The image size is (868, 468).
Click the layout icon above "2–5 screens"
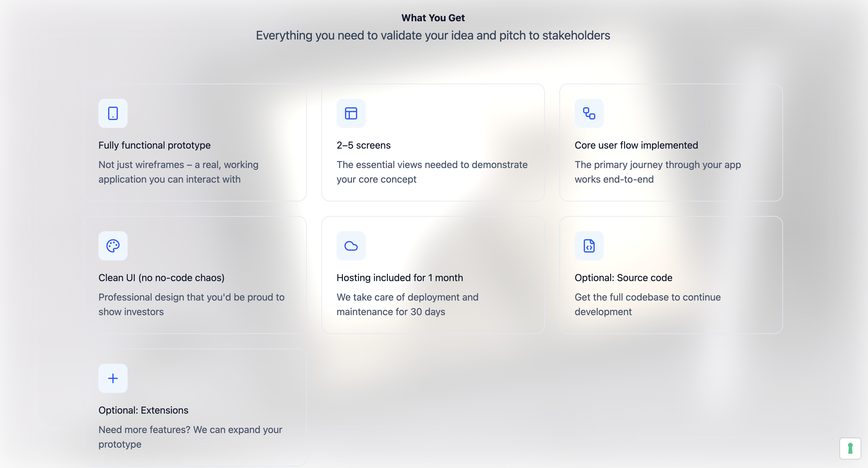click(x=351, y=113)
